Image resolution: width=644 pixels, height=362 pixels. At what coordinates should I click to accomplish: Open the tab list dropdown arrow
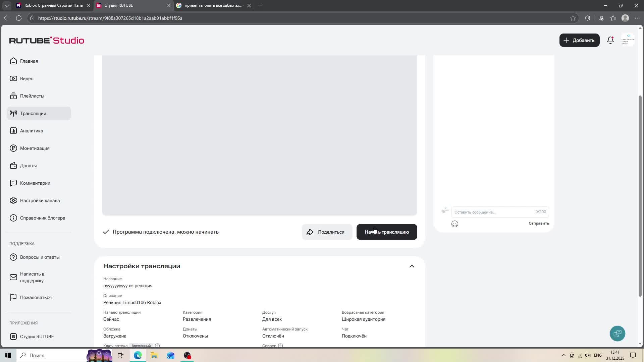pos(6,5)
